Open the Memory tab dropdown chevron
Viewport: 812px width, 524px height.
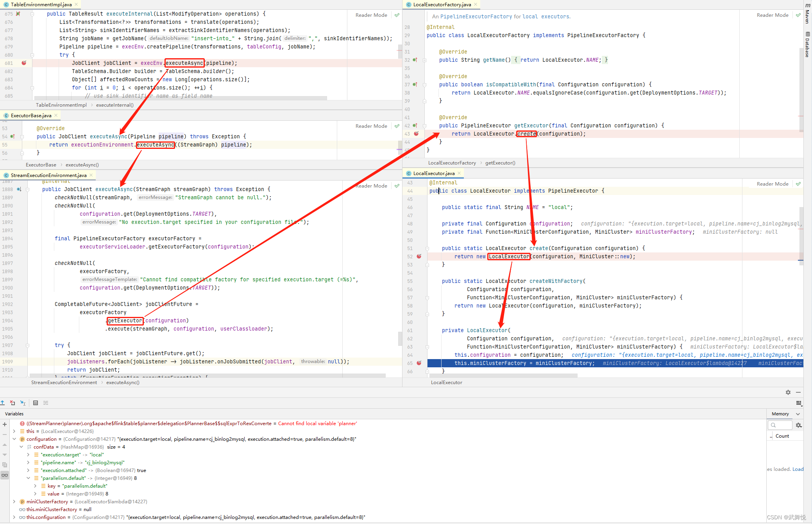click(798, 414)
